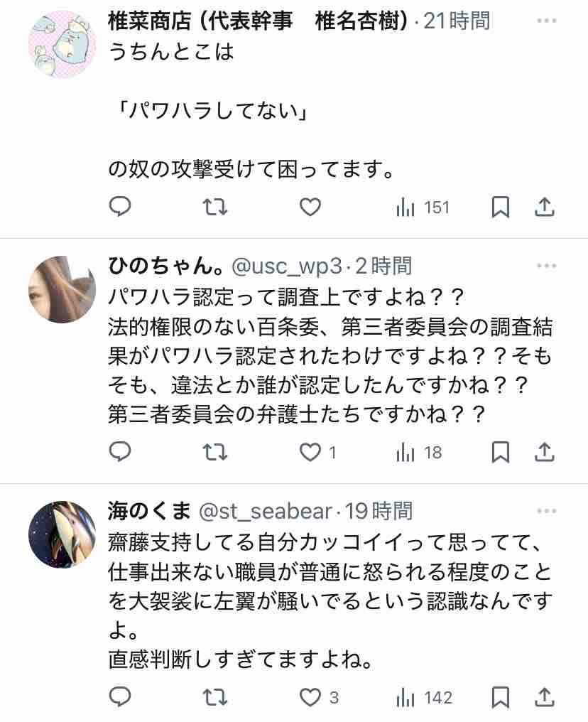Reply to ひのちゃん。's tweet
The width and height of the screenshot is (588, 722).
[x=120, y=452]
